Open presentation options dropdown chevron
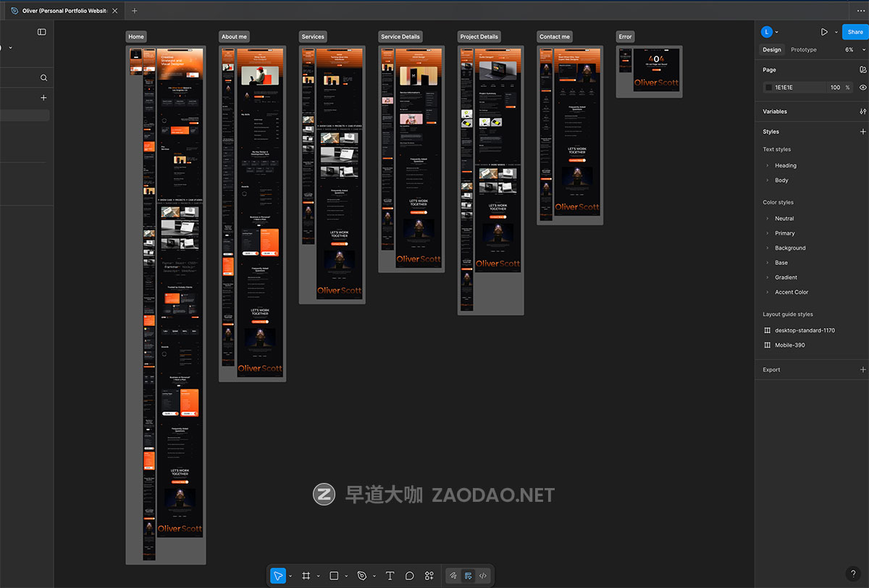 (x=836, y=32)
